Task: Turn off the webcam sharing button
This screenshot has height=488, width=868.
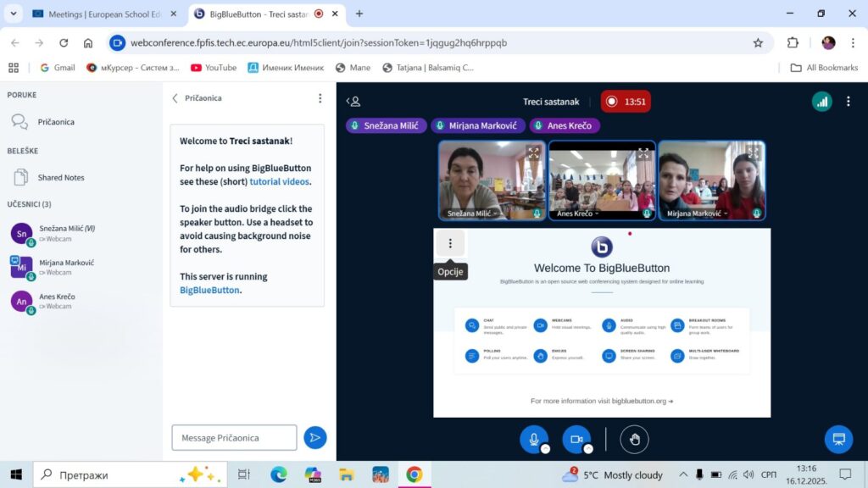Action: pyautogui.click(x=576, y=439)
